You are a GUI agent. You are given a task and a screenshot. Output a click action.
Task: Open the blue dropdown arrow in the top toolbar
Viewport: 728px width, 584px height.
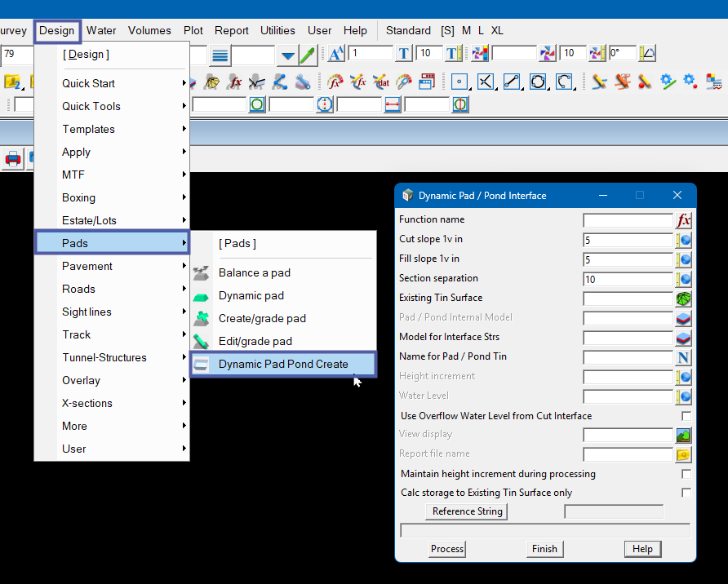(x=286, y=55)
